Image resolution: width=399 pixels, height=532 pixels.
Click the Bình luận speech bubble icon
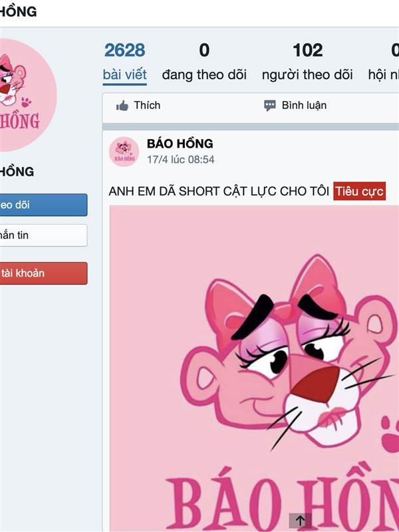click(x=270, y=106)
